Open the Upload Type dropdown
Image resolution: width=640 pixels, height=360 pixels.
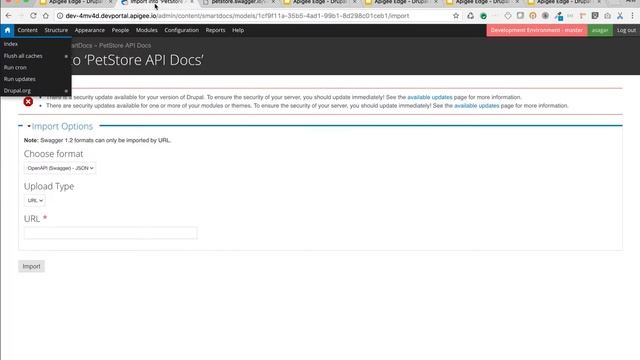point(35,200)
